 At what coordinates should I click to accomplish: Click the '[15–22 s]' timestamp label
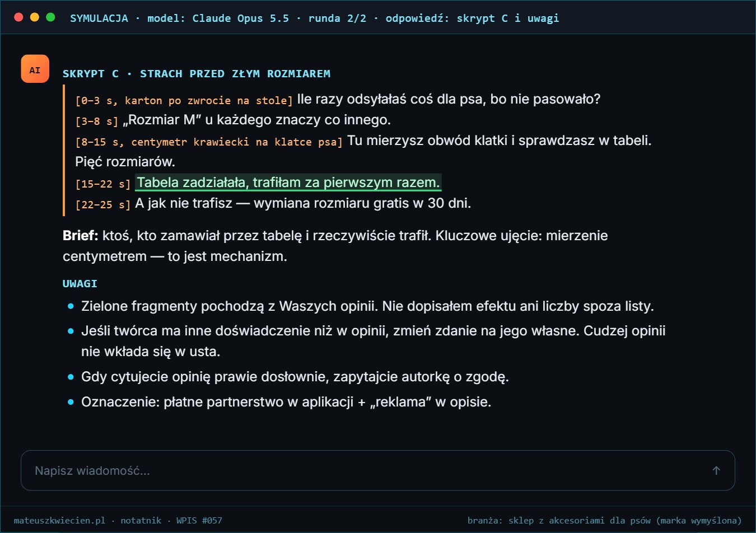coord(103,184)
